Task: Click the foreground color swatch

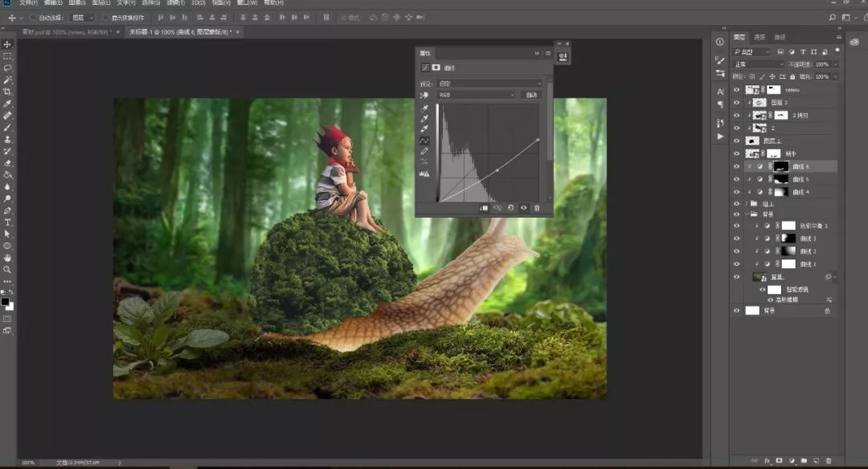Action: point(5,302)
